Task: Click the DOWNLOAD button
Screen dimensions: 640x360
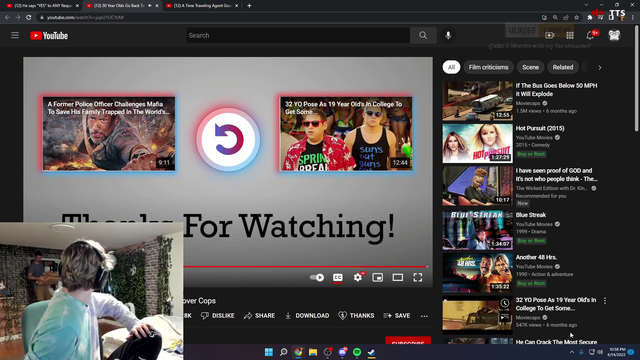Action: 307,316
